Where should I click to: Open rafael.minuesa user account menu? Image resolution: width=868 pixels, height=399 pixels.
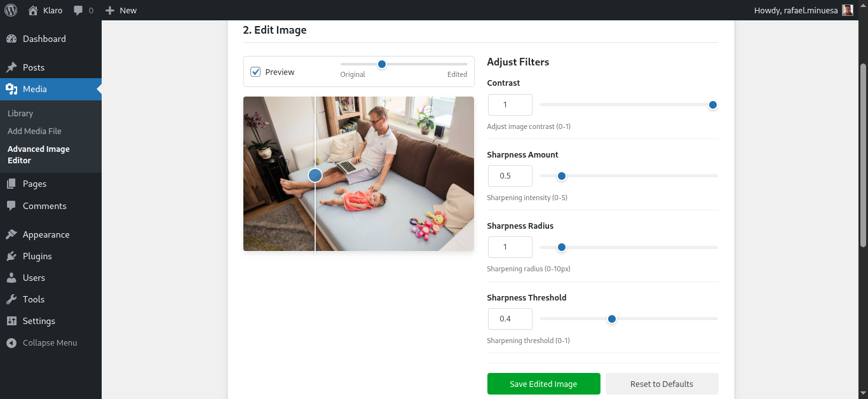pyautogui.click(x=803, y=10)
